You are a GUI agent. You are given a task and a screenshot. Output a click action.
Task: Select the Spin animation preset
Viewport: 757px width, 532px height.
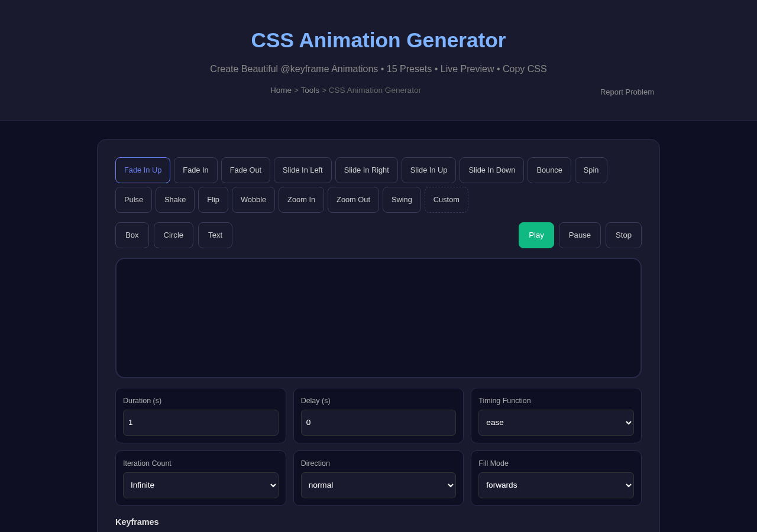click(591, 170)
